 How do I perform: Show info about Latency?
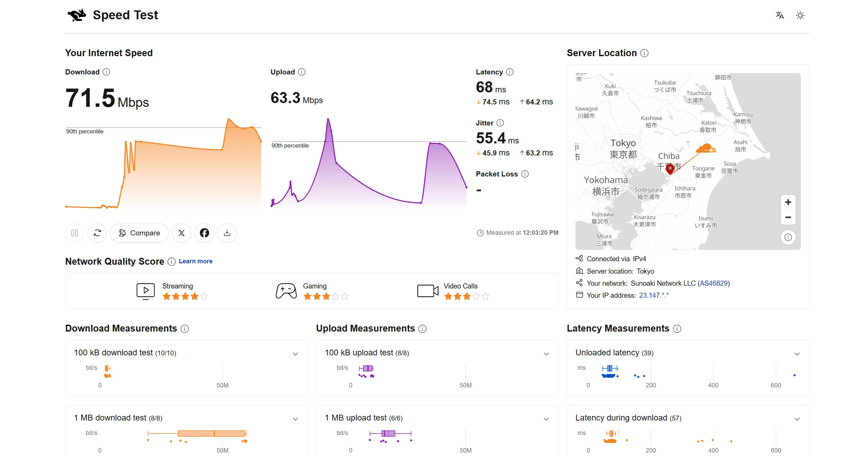(x=510, y=72)
